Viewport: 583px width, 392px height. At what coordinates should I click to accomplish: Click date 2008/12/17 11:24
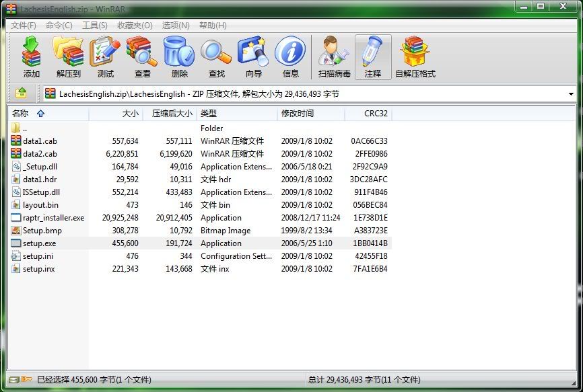[310, 218]
